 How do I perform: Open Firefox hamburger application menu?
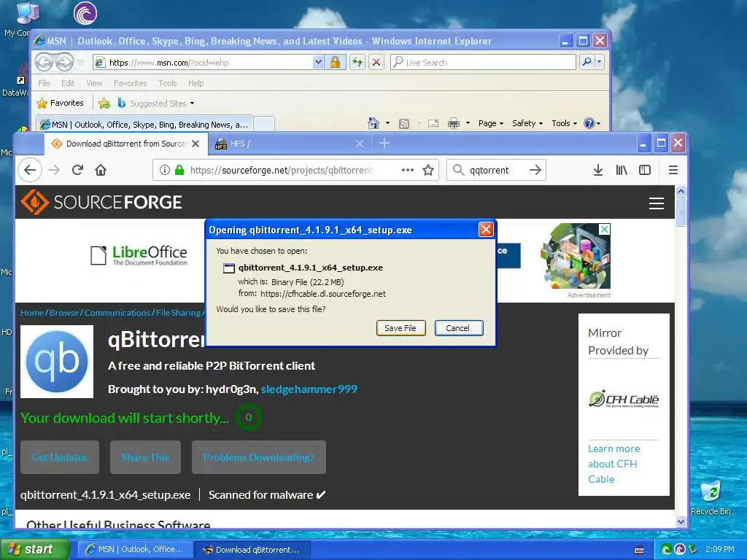pos(673,170)
